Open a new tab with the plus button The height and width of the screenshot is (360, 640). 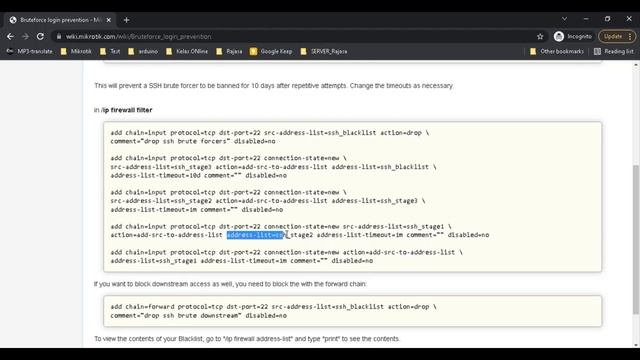(x=127, y=20)
